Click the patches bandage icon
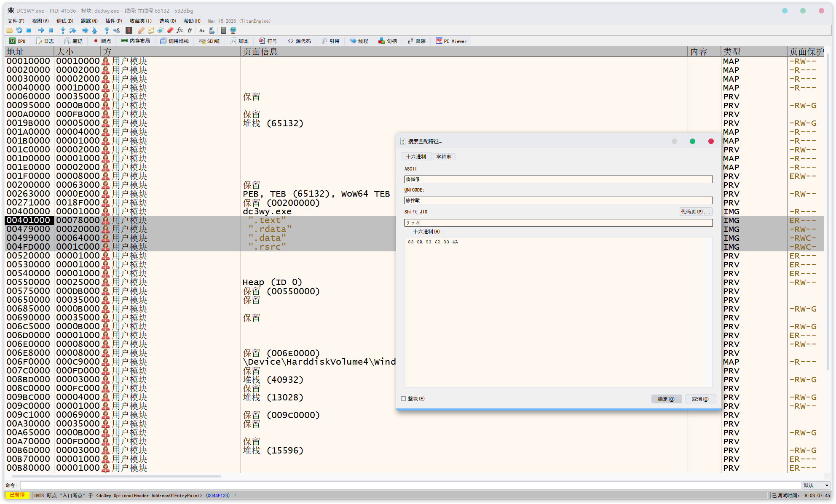 [141, 30]
